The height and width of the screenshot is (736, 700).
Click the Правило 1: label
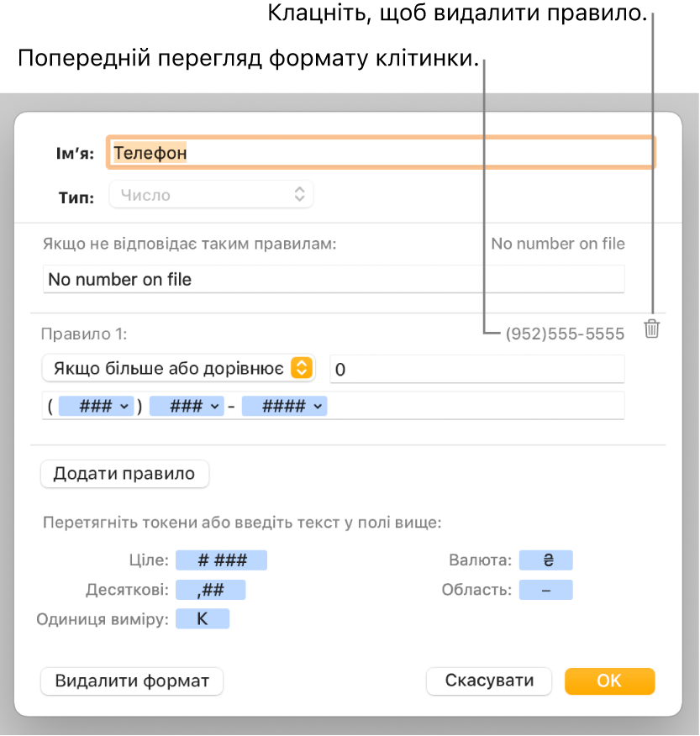point(84,334)
